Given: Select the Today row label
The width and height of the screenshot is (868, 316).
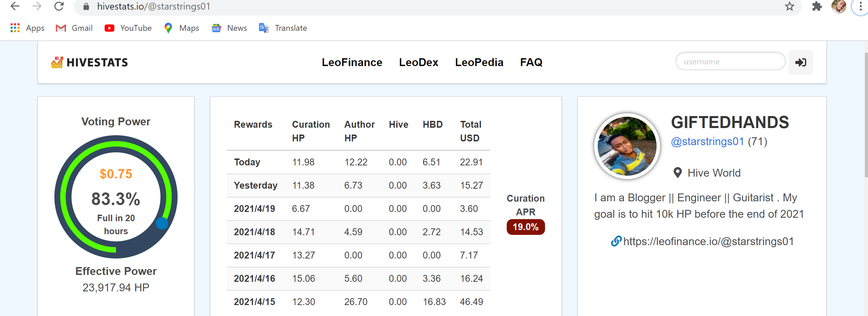Looking at the screenshot, I should pos(247,162).
